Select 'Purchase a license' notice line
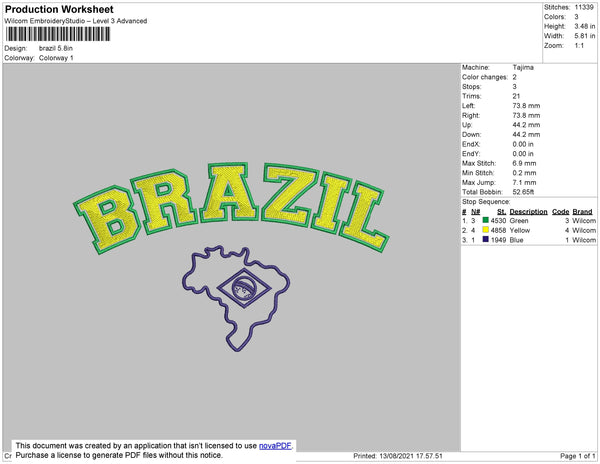Image resolution: width=600 pixels, height=464 pixels. pos(119,455)
